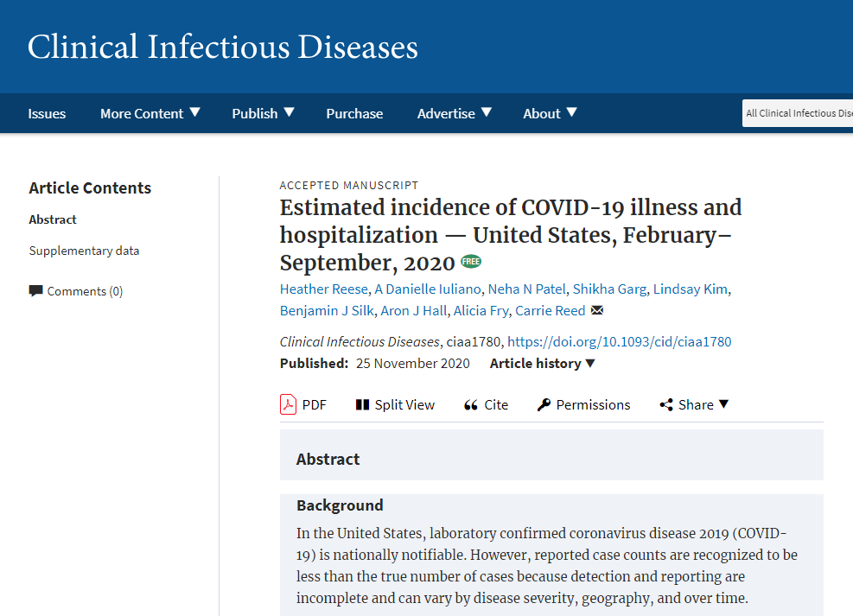The height and width of the screenshot is (616, 853).
Task: Click the Comments speech bubble icon
Action: [x=36, y=291]
